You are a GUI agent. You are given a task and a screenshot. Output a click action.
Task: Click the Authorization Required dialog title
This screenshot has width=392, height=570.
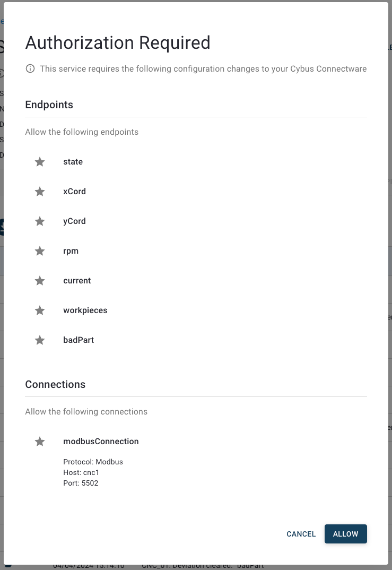pos(118,42)
